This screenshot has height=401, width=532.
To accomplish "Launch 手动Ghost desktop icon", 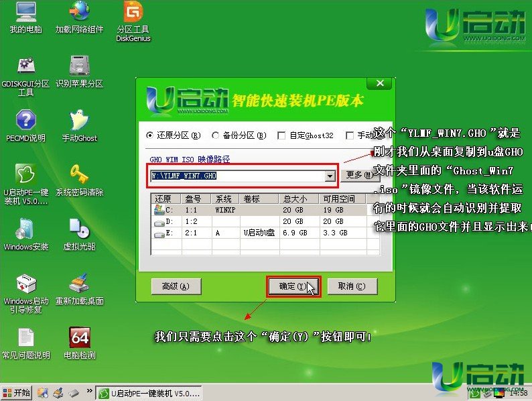I will click(x=79, y=125).
